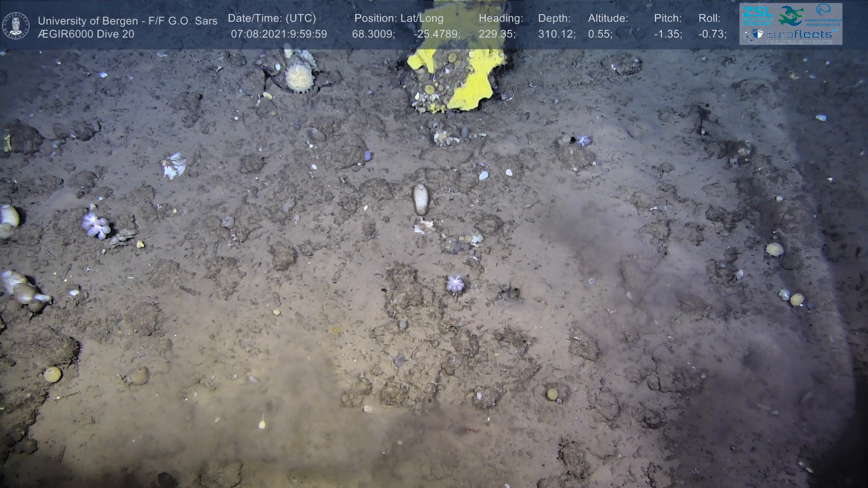Select the longitude value -25.4789
Image resolution: width=868 pixels, height=488 pixels.
tap(436, 34)
